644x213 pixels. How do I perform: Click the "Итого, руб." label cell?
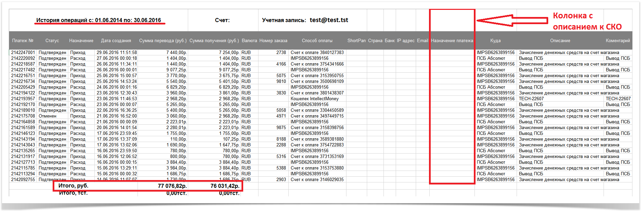click(x=73, y=186)
